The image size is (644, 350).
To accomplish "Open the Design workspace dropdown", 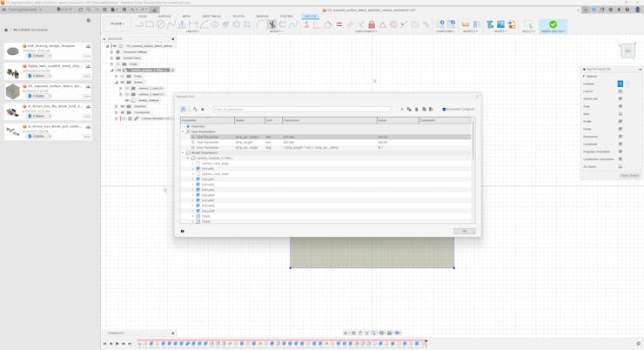I will pos(117,24).
